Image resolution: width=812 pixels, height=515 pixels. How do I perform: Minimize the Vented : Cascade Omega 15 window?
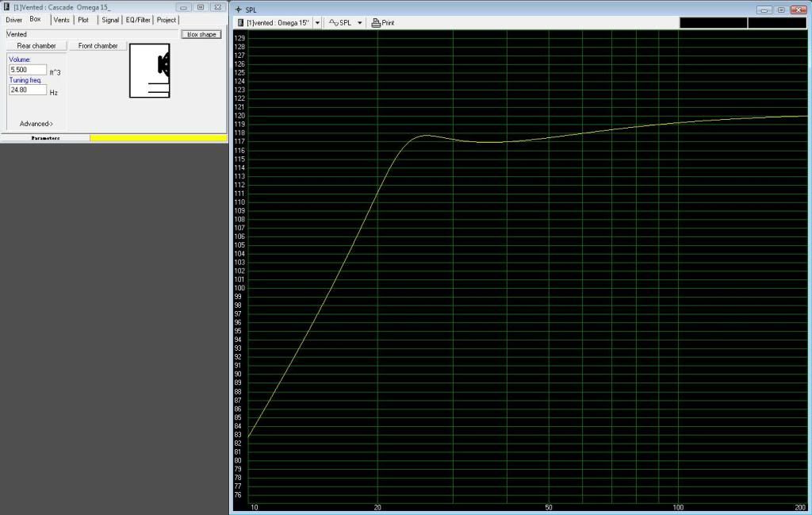click(x=183, y=7)
